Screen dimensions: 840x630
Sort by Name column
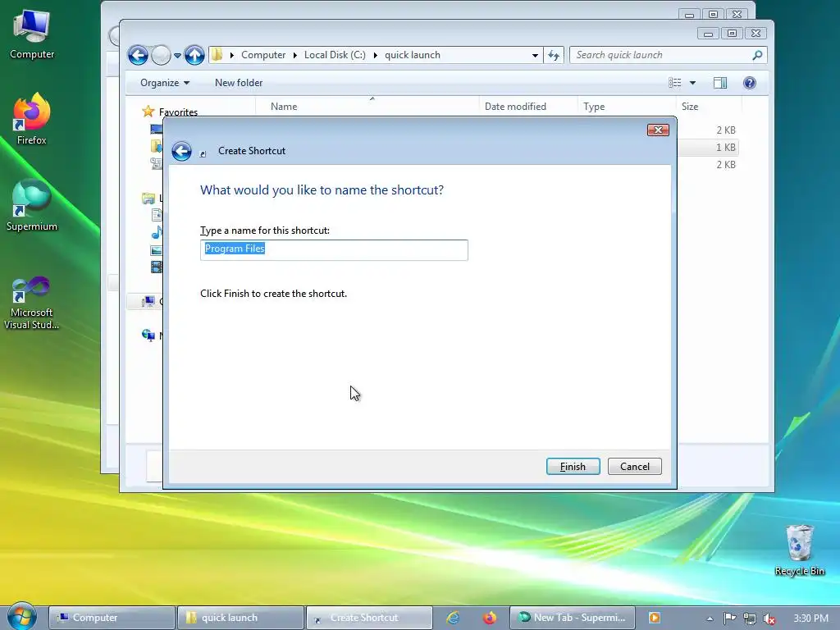tap(367, 107)
